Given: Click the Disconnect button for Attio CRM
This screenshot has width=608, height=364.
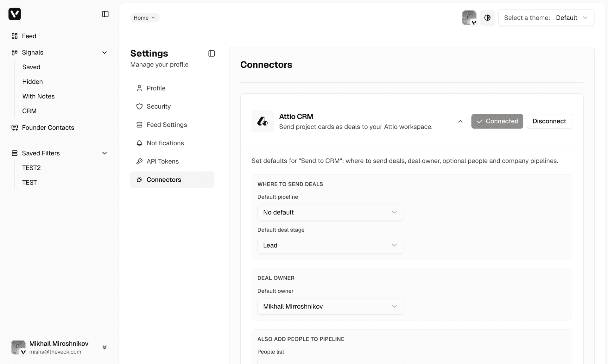Looking at the screenshot, I should click(x=549, y=121).
